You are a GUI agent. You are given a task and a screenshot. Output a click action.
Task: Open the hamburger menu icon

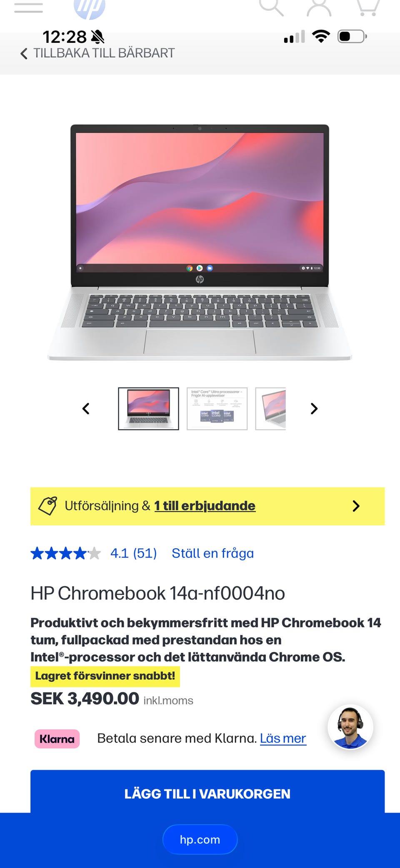point(28,7)
